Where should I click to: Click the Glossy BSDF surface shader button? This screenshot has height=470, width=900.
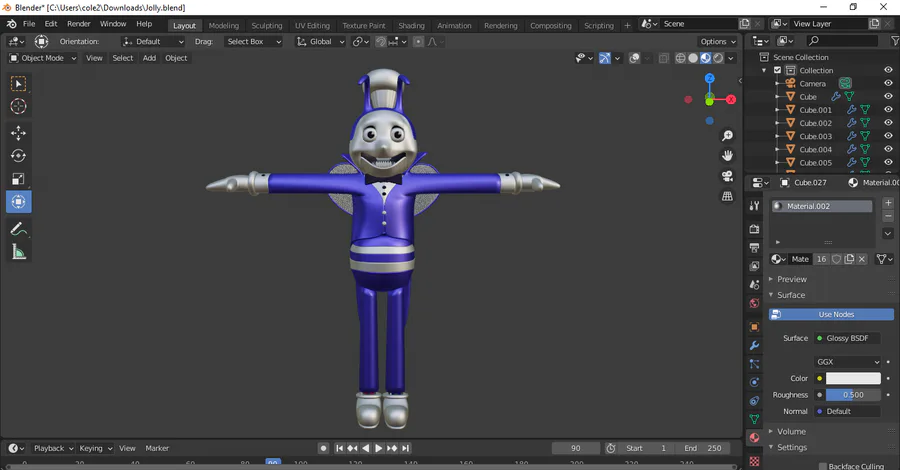click(x=847, y=338)
